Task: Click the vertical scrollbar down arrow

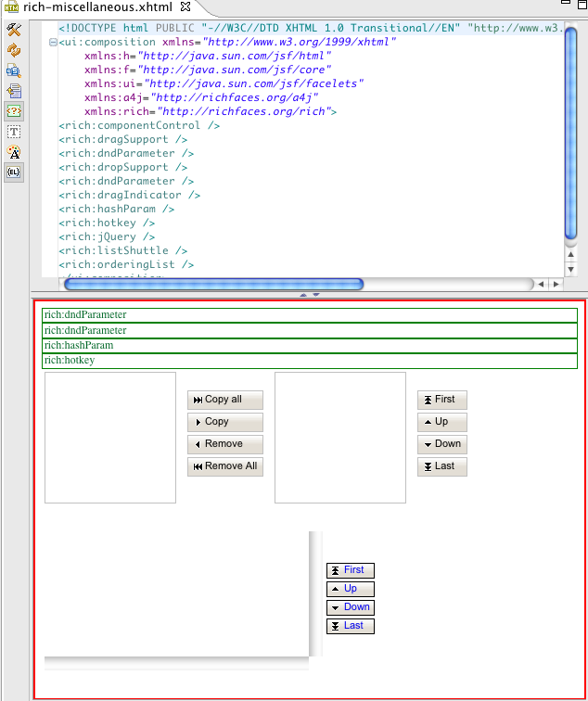Action: coord(571,268)
